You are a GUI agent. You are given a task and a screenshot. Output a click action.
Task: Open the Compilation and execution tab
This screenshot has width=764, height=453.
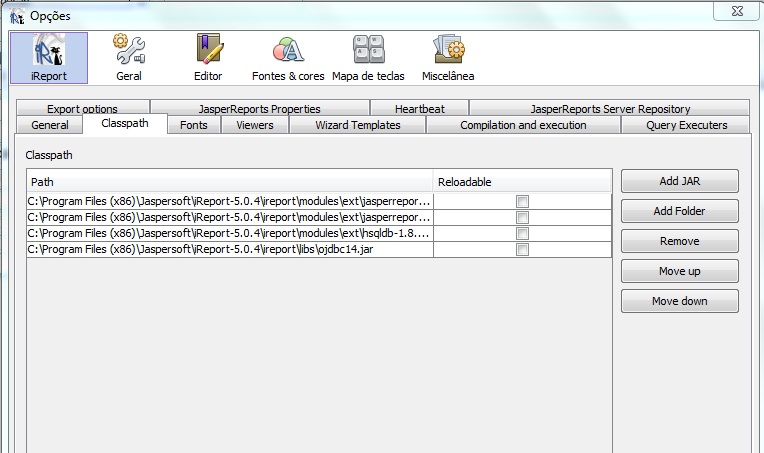523,125
